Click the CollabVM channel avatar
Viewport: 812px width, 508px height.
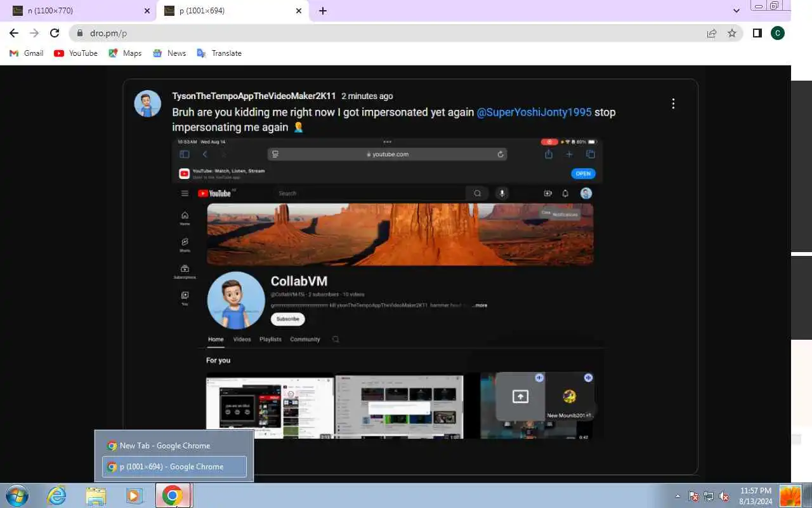tap(236, 300)
